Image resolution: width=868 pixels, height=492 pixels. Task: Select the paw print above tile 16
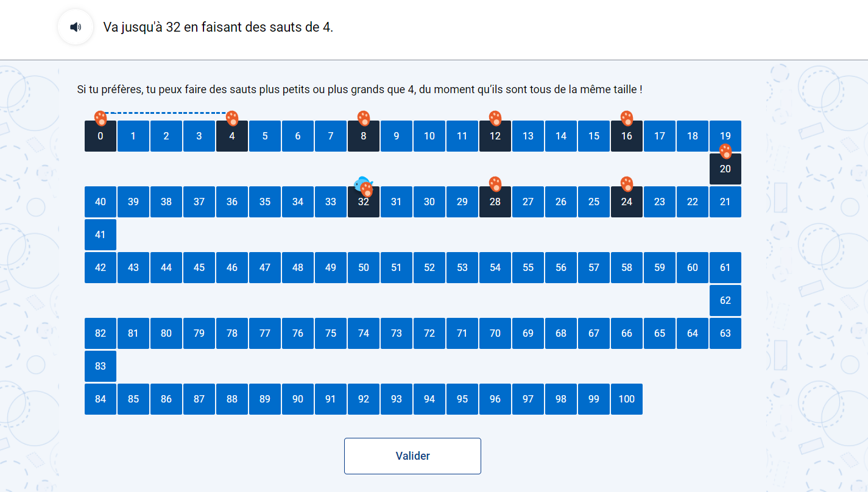(627, 118)
